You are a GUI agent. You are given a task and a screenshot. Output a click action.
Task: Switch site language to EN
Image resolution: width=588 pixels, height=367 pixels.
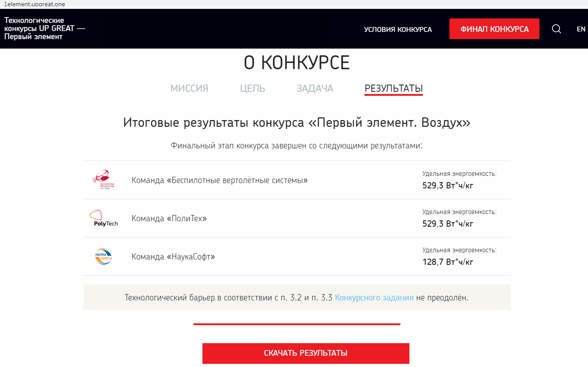(581, 29)
